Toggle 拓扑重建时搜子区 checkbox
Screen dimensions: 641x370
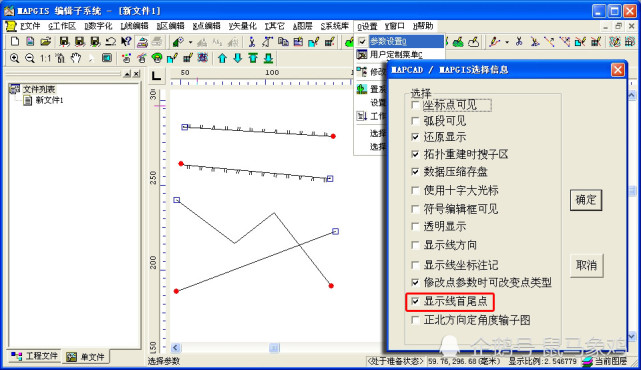tap(415, 154)
